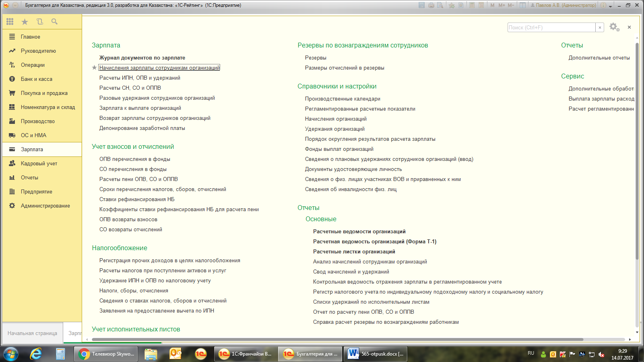Open Print preview icon in the title bar
The image size is (644, 362).
(x=440, y=5)
